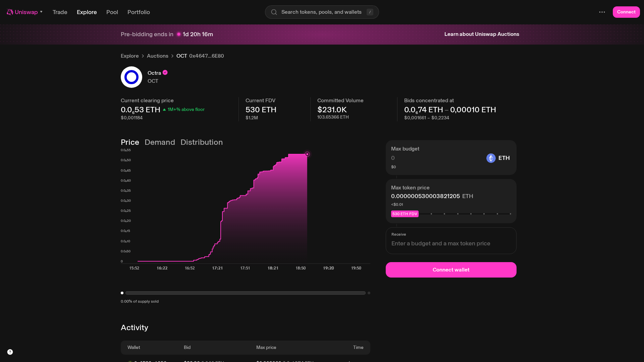
Task: Switch to the Price chart tab
Action: 130,142
